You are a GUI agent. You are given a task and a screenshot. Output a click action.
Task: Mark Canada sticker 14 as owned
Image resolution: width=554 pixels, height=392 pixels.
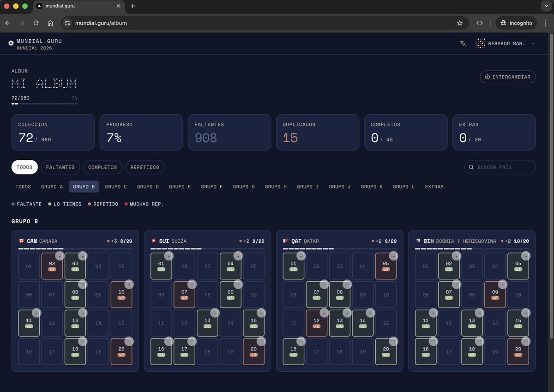tap(98, 323)
